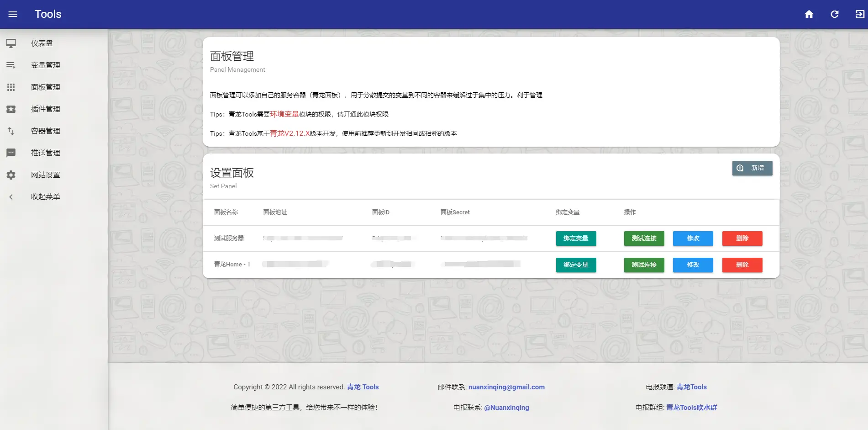
Task: Click the 面板名称 column header
Action: [226, 212]
